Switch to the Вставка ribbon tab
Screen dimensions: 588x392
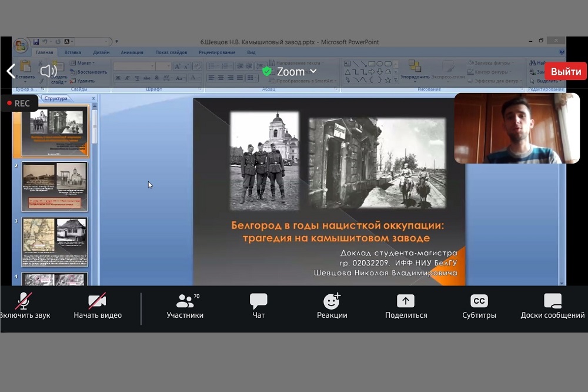73,52
